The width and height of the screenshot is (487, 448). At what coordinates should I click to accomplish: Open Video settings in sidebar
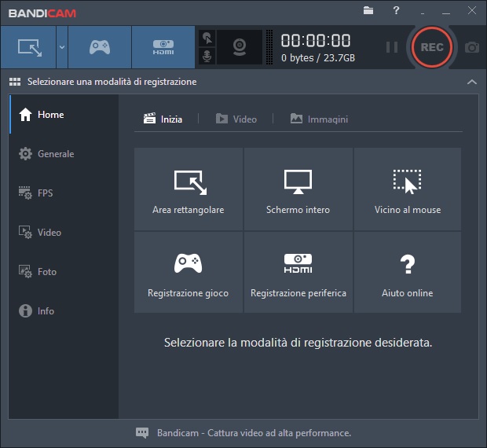coord(64,233)
